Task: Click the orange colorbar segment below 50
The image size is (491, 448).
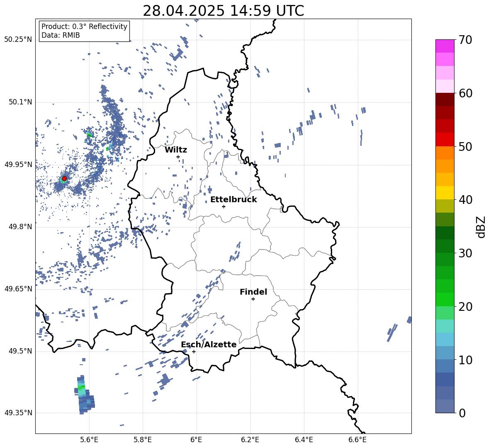Action: (x=445, y=153)
